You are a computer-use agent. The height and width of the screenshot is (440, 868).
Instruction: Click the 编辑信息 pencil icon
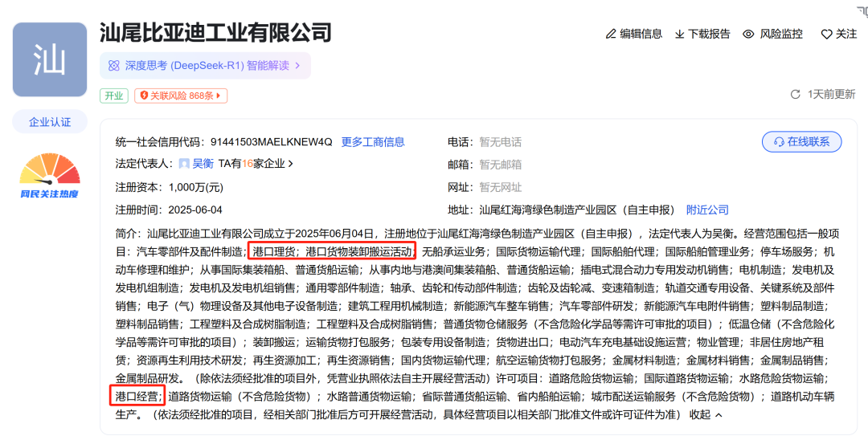pos(611,35)
